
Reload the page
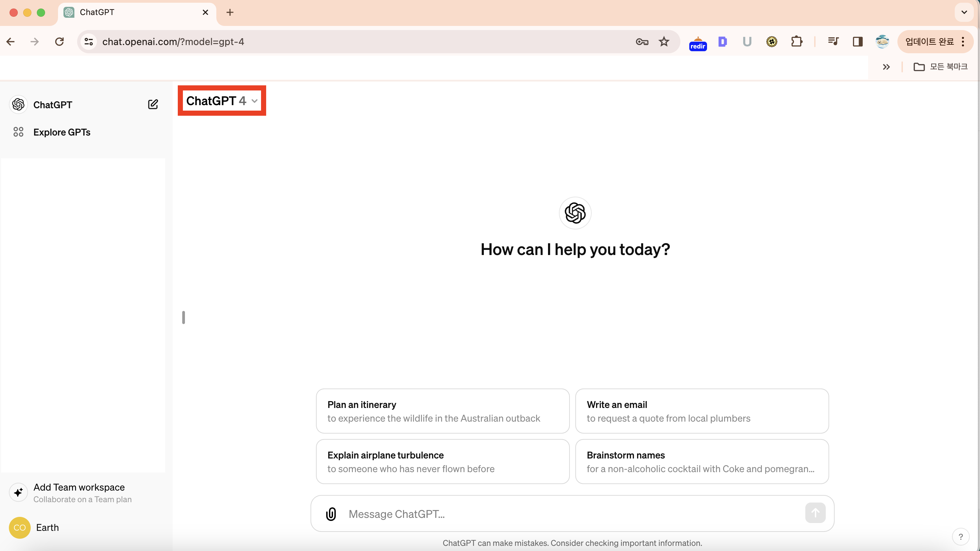(x=59, y=41)
